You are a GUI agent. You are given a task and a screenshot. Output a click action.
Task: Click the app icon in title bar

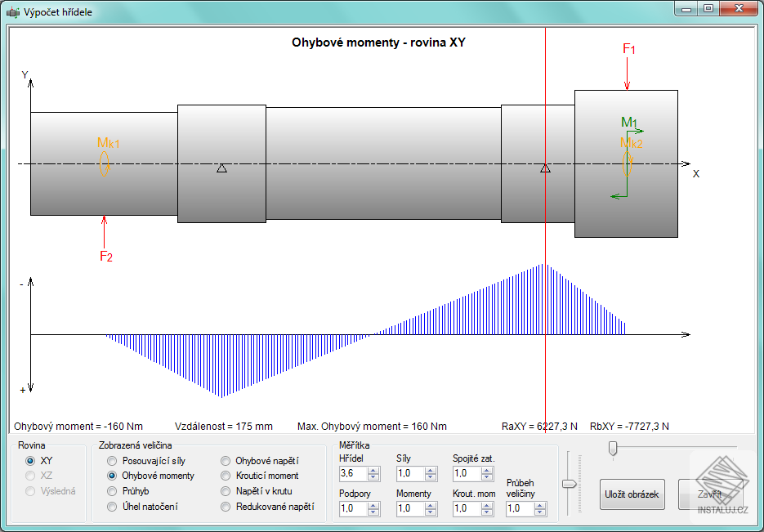[x=12, y=12]
